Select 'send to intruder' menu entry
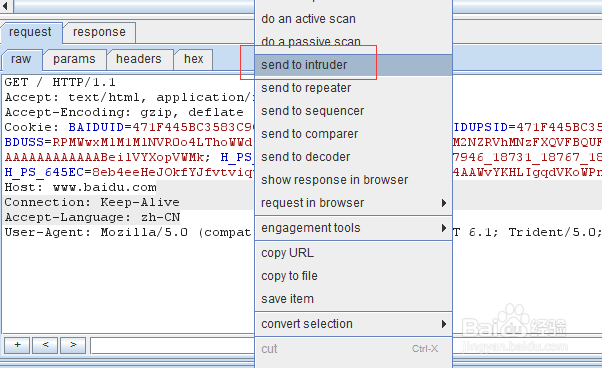The image size is (602, 368). 353,65
